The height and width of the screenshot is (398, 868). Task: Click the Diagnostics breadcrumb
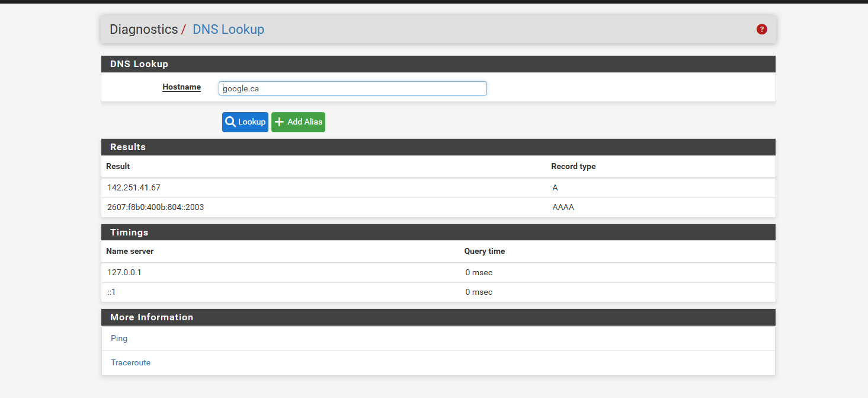point(144,29)
